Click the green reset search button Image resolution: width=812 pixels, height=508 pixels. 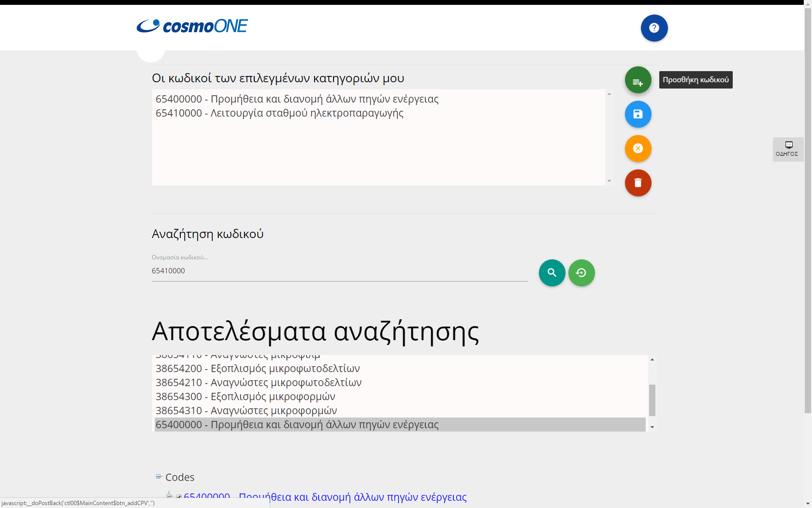point(581,273)
